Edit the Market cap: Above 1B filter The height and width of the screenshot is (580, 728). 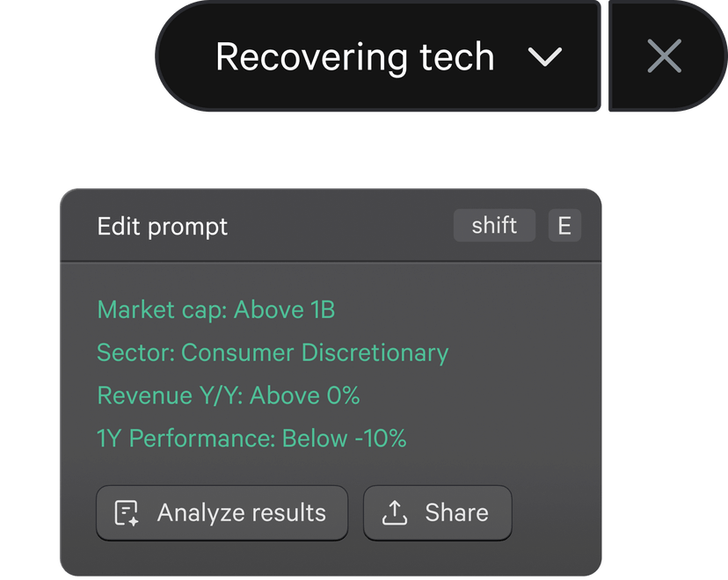(x=215, y=310)
